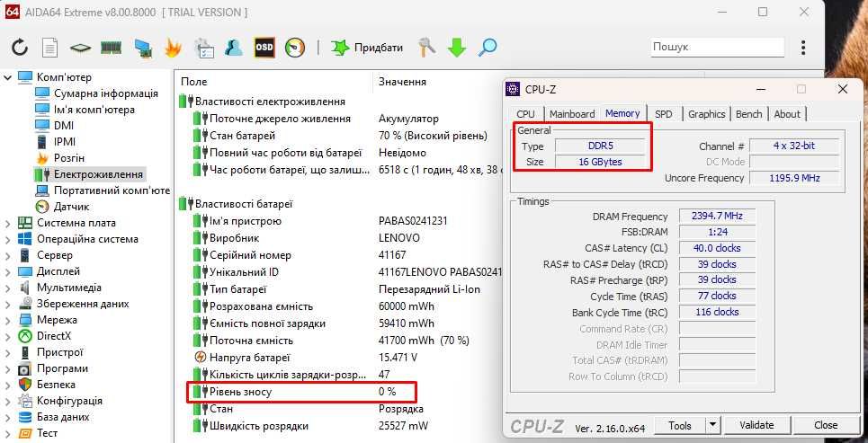
Task: Click the Стан батарей row
Action: [339, 136]
